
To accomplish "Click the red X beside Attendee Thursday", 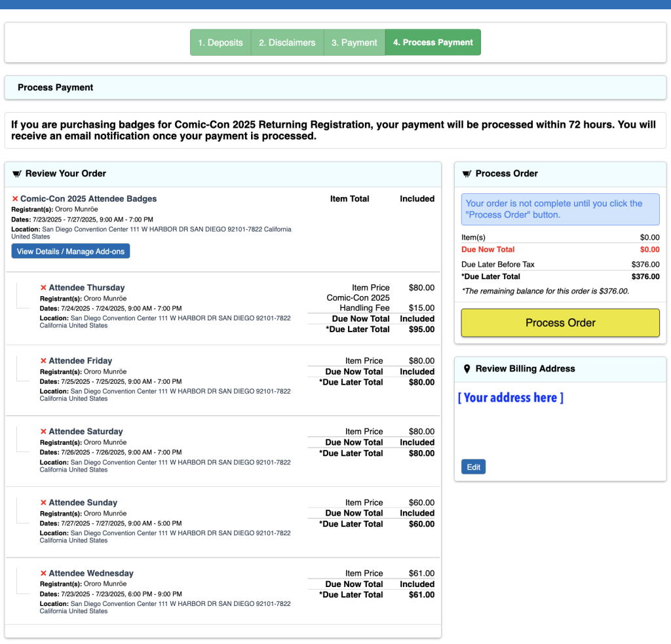I will (x=43, y=288).
